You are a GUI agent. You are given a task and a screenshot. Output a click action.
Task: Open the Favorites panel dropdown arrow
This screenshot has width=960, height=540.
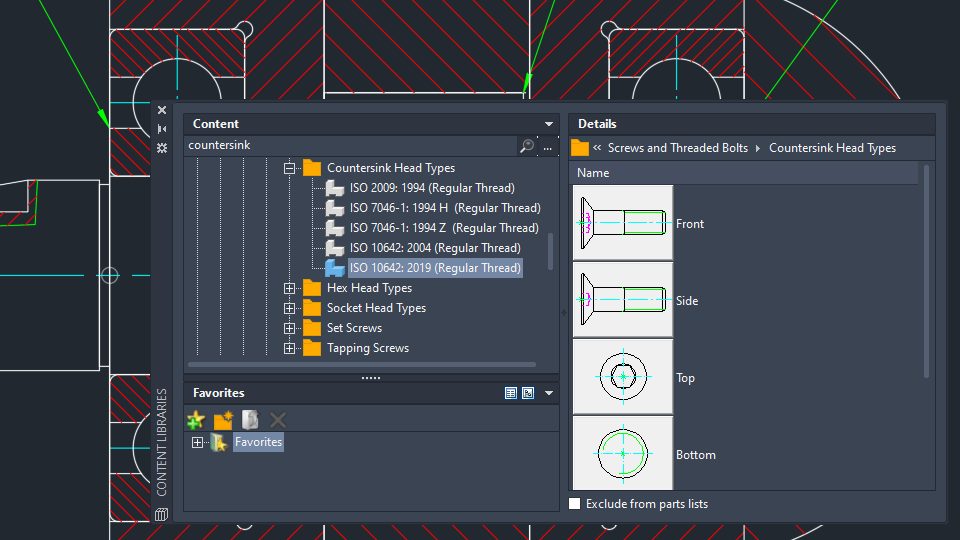point(548,393)
